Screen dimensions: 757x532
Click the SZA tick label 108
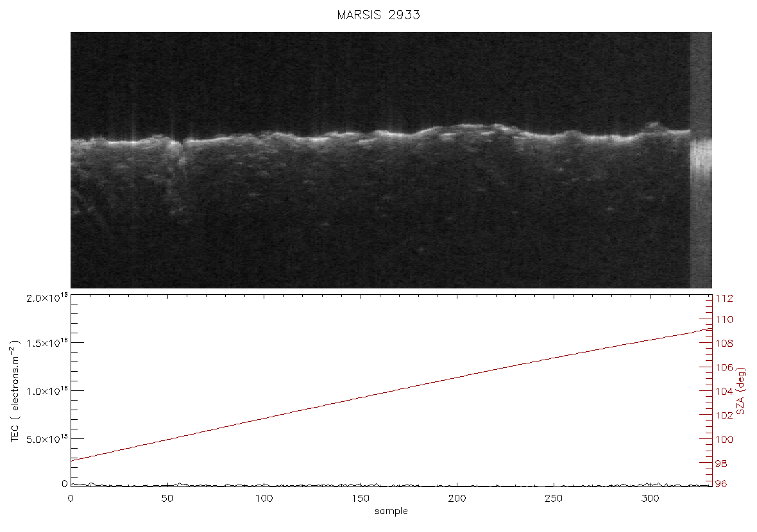pos(724,344)
